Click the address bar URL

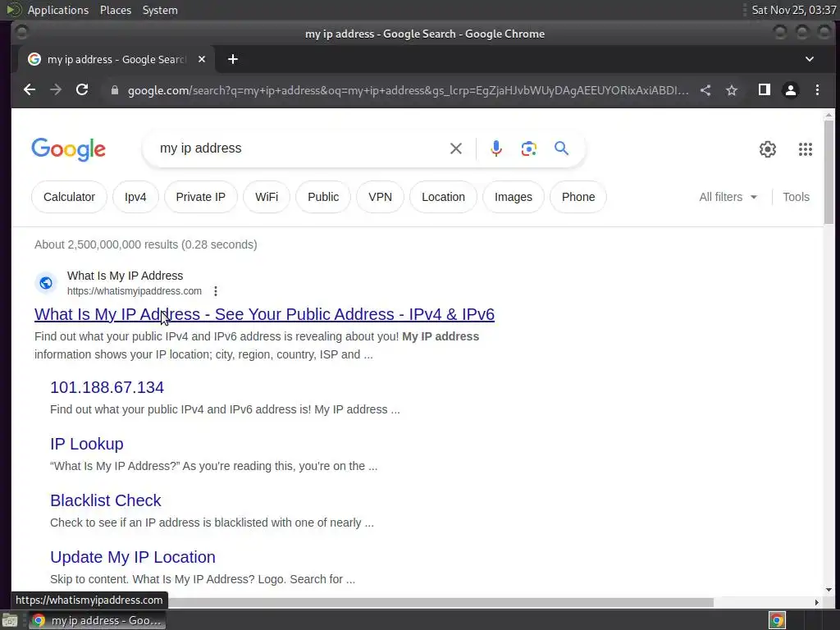[409, 90]
